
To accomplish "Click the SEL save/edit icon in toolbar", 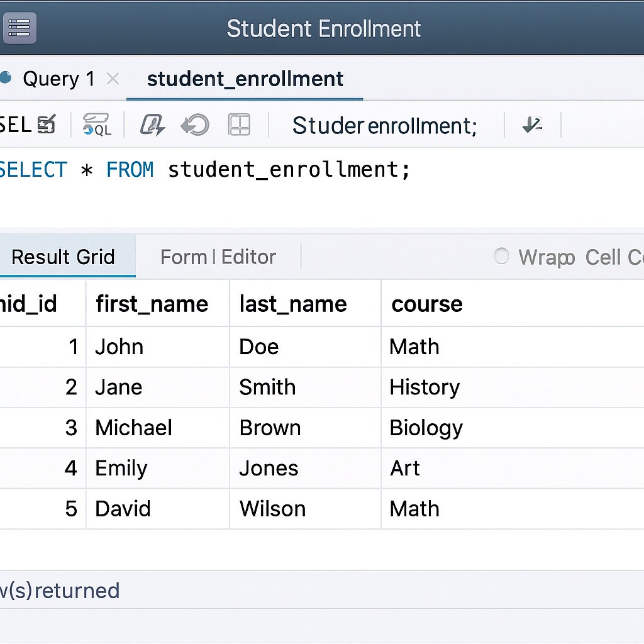I will (47, 125).
